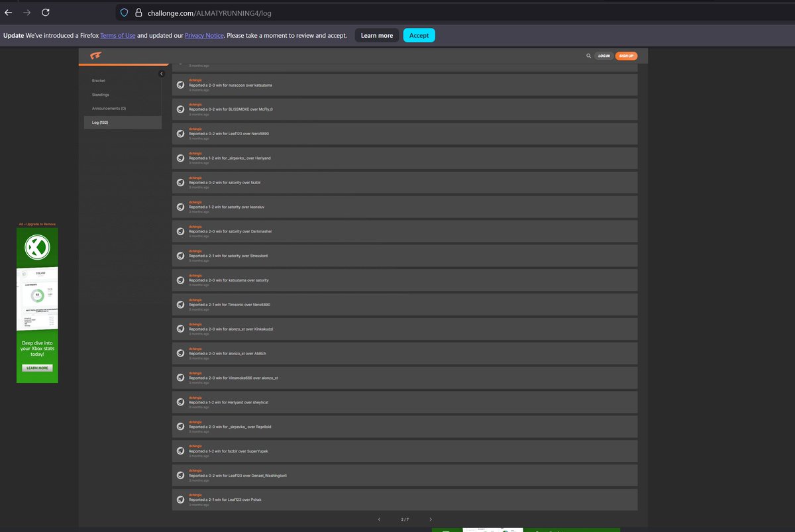Select Announcements (0) in the sidebar
Viewport: 795px width, 532px height.
click(x=108, y=108)
